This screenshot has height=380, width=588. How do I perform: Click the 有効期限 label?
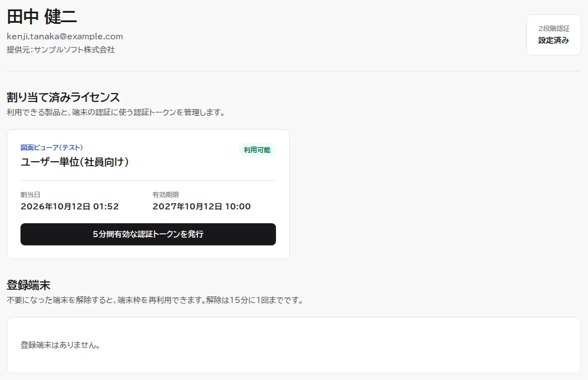[x=166, y=195]
